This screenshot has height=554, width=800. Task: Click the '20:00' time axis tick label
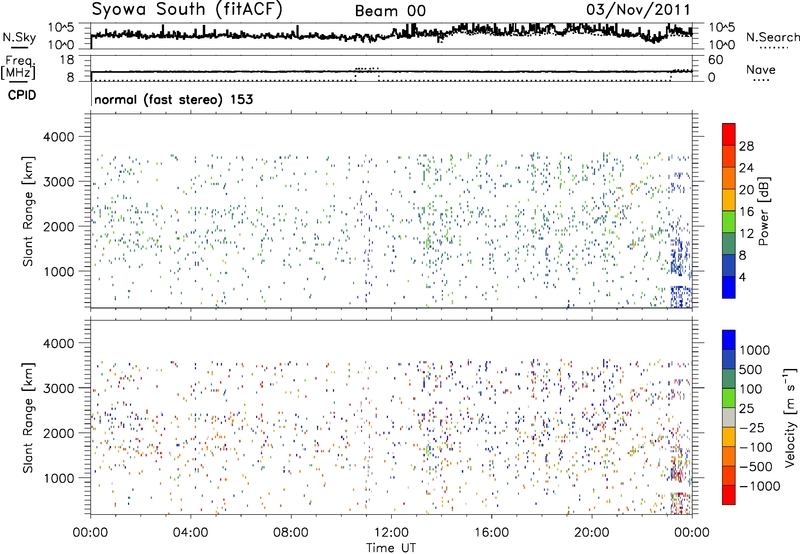coord(591,533)
